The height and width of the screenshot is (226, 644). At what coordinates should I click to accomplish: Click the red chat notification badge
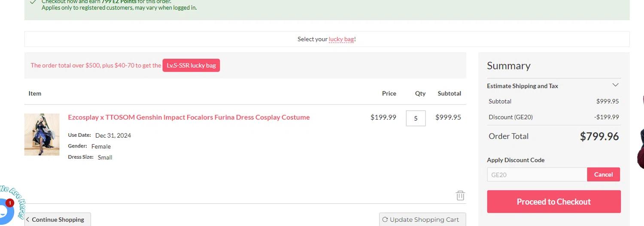pos(10,203)
